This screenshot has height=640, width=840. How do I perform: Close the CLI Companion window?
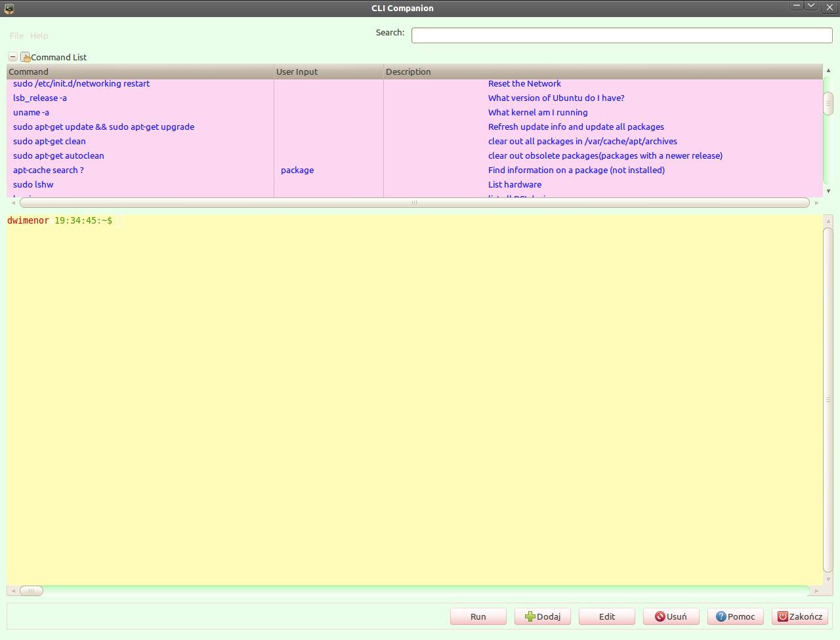click(x=829, y=7)
